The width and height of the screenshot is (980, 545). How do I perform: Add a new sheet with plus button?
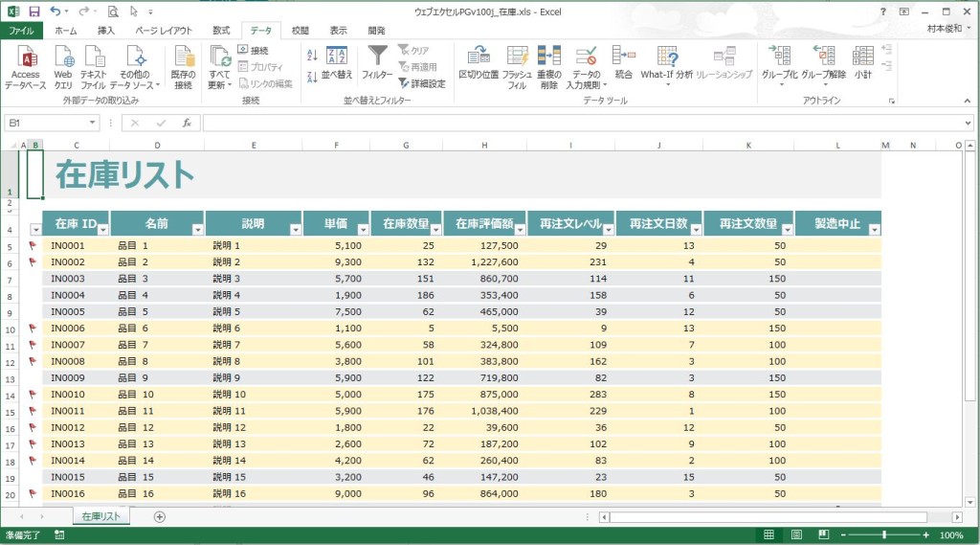[x=160, y=517]
